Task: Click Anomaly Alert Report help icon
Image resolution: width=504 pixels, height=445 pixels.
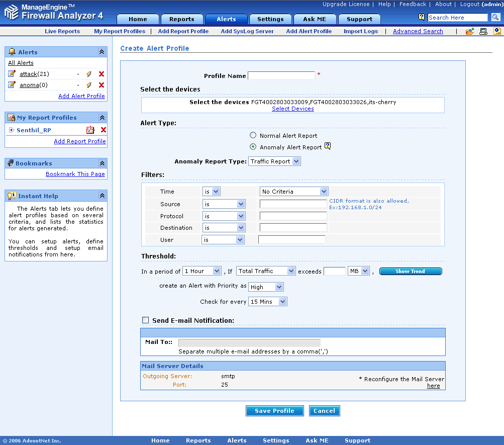Action: click(328, 146)
